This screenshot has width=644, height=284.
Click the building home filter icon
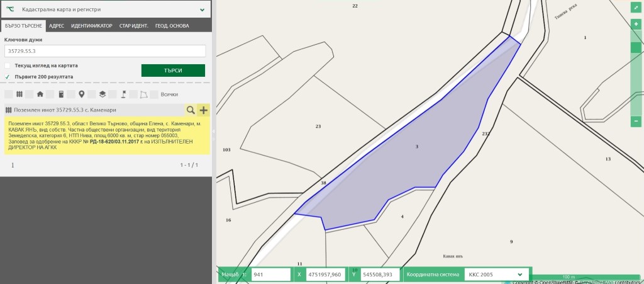40,94
